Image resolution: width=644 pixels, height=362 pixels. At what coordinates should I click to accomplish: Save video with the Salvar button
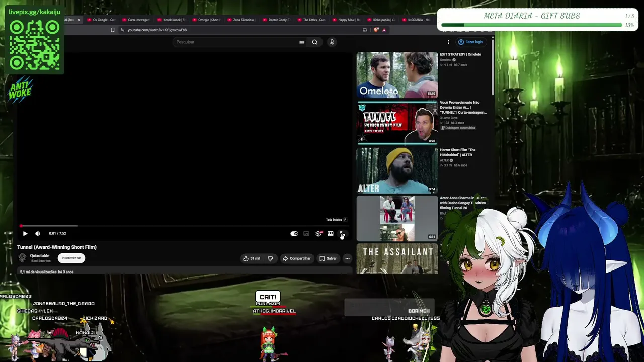coord(328,258)
